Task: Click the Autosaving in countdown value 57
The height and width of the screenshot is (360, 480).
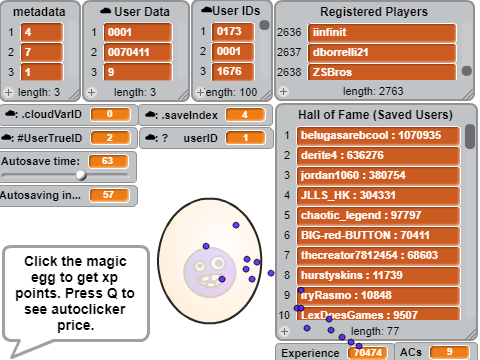Action: pos(109,195)
